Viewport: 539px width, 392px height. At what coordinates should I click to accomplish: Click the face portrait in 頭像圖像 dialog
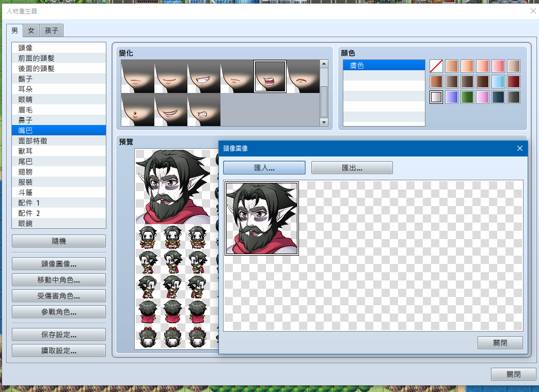click(262, 218)
